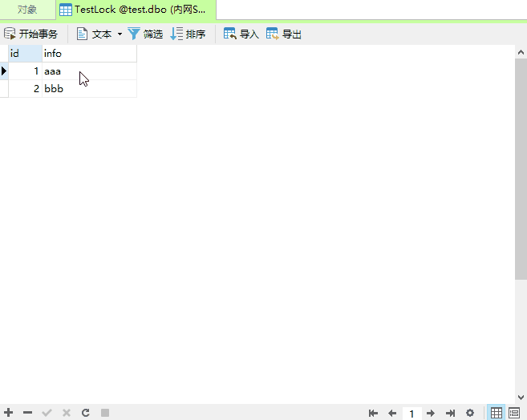Switch to form view

coord(514,413)
